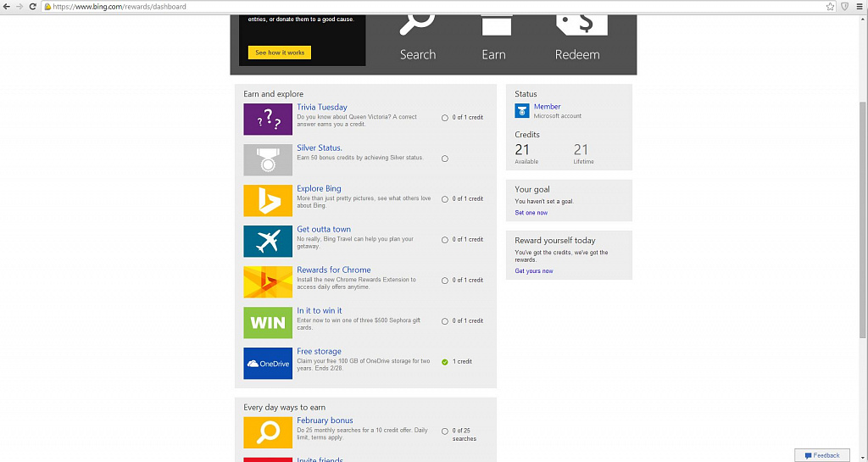
Task: Click the February bonus searches circle
Action: [444, 431]
